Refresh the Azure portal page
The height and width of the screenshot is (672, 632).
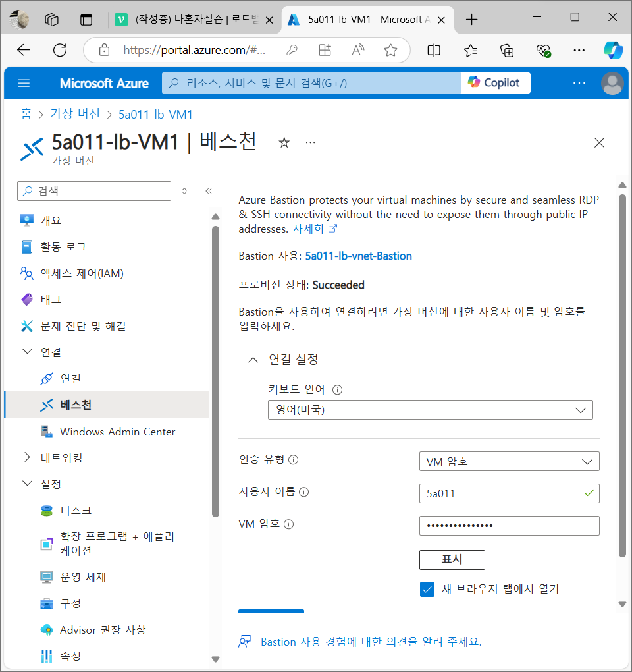[60, 50]
